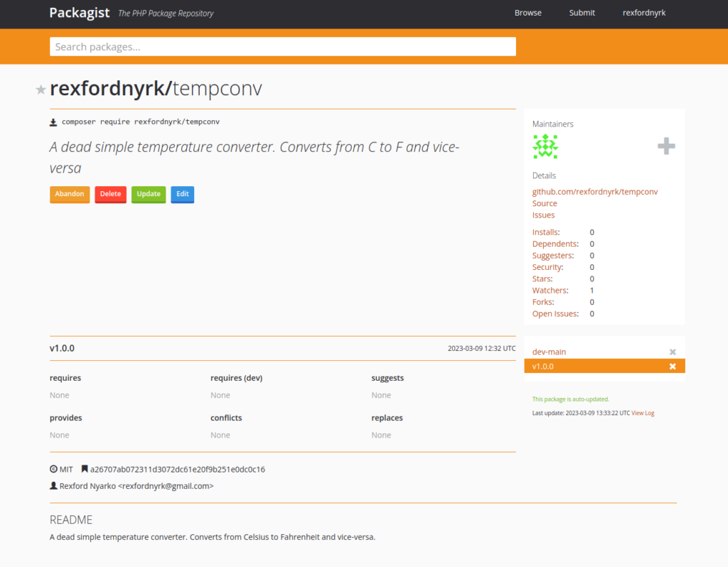Click the download icon beside composer require
The height and width of the screenshot is (567, 728).
click(x=53, y=122)
